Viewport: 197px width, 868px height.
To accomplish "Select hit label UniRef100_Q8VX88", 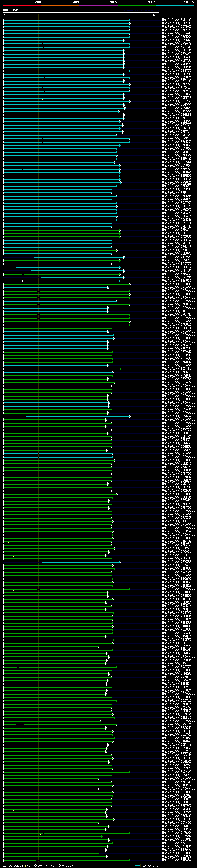I will (x=177, y=562).
